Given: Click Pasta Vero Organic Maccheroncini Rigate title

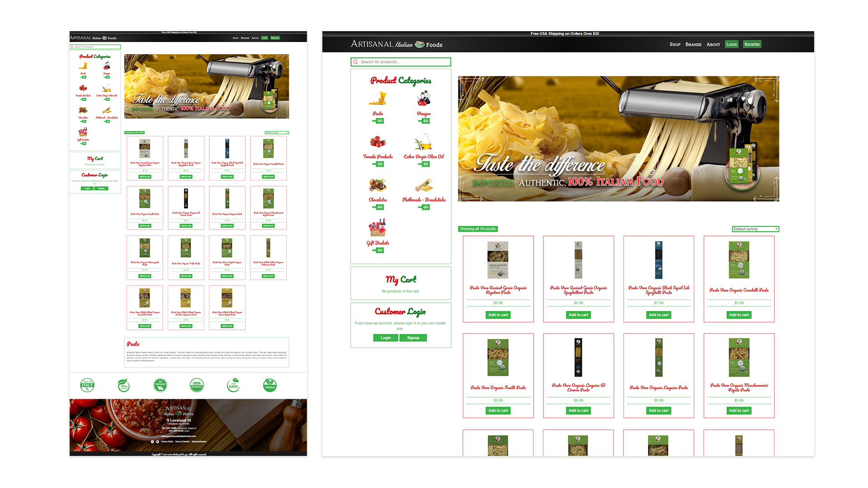Looking at the screenshot, I should click(x=739, y=388).
